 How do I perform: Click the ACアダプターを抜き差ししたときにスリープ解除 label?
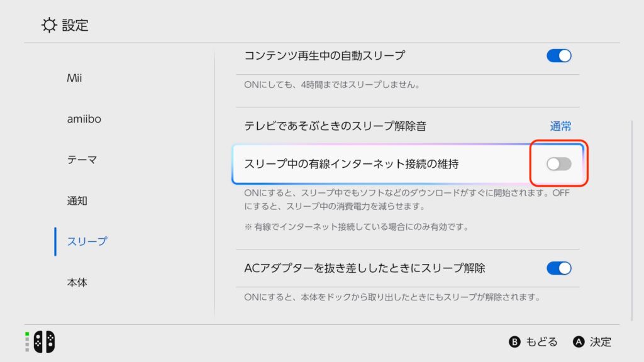coord(364,268)
